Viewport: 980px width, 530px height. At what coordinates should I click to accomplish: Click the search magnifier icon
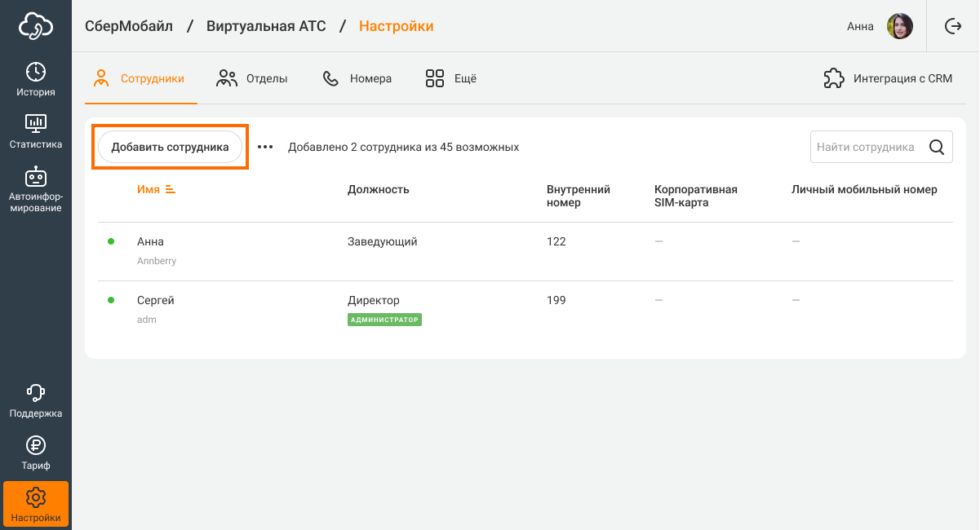pyautogui.click(x=937, y=148)
